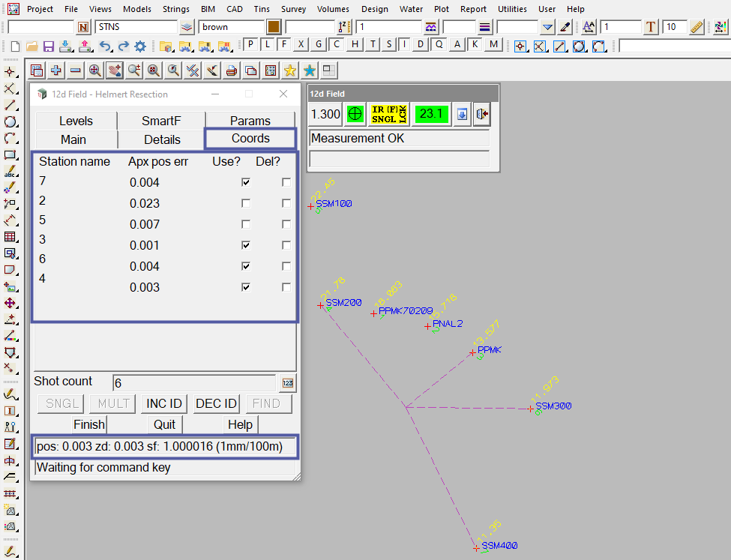Switch to the Levels tab

pos(76,121)
